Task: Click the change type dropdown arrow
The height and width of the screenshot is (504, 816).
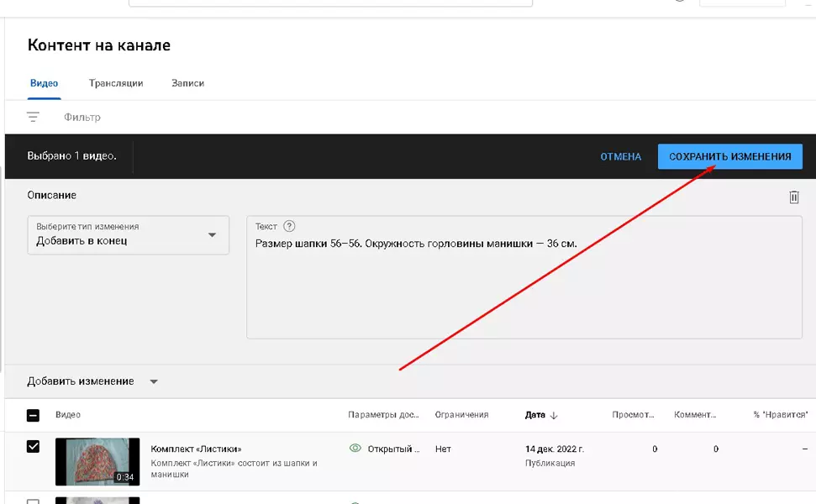Action: 212,235
